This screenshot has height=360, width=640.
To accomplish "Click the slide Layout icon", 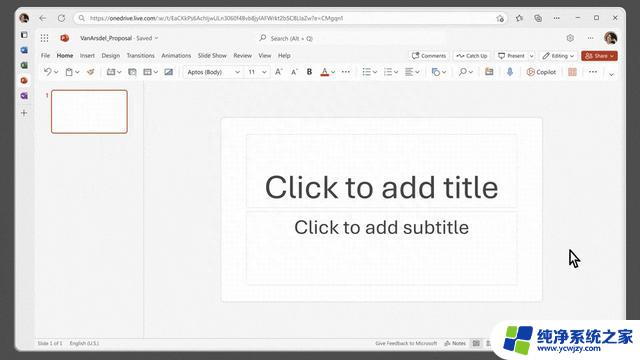I will 147,72.
